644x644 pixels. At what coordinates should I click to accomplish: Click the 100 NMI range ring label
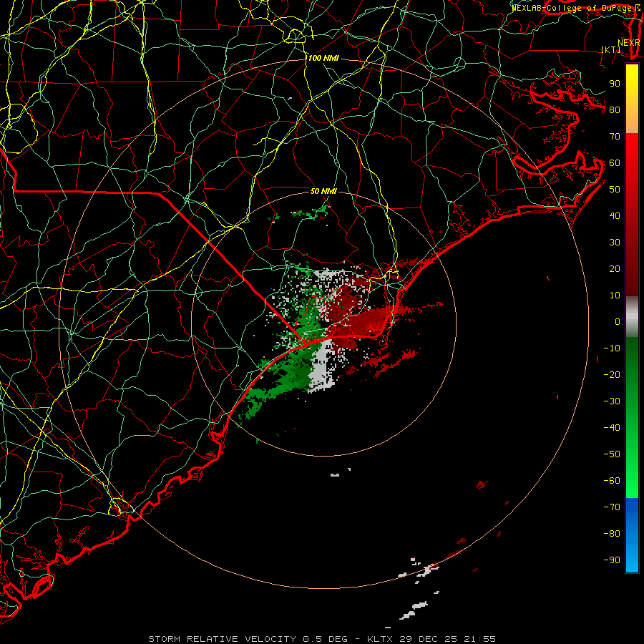tap(323, 59)
